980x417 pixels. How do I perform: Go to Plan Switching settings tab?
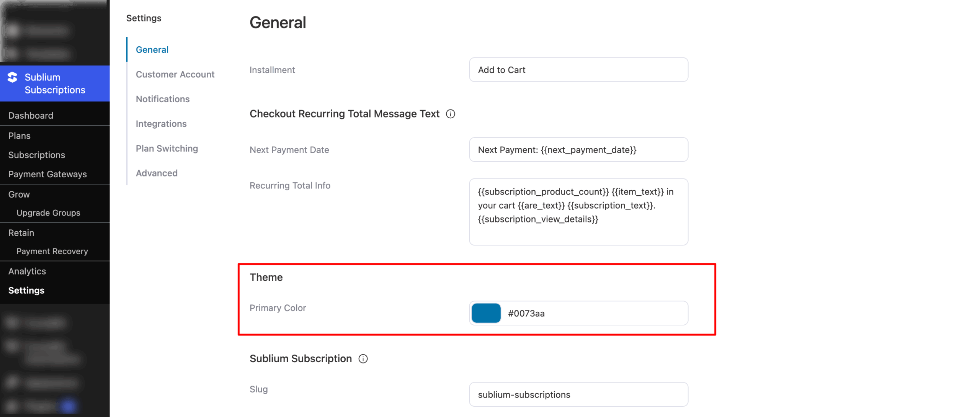tap(167, 149)
